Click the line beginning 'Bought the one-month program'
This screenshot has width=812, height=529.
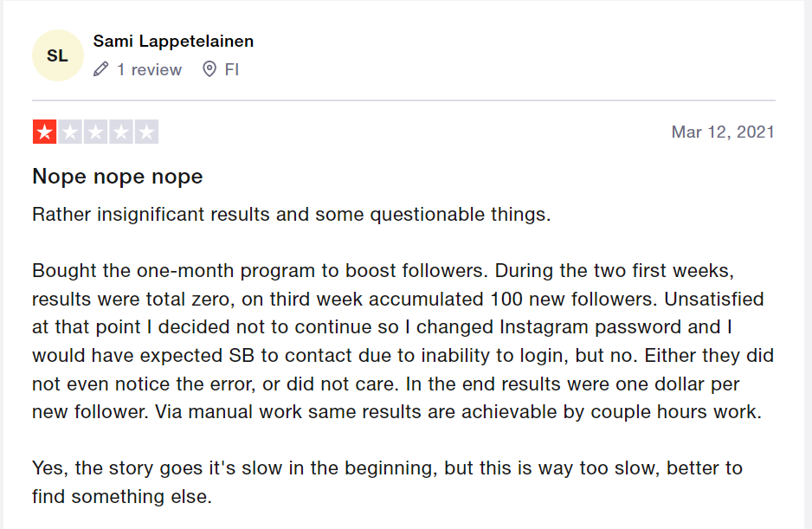tap(383, 271)
